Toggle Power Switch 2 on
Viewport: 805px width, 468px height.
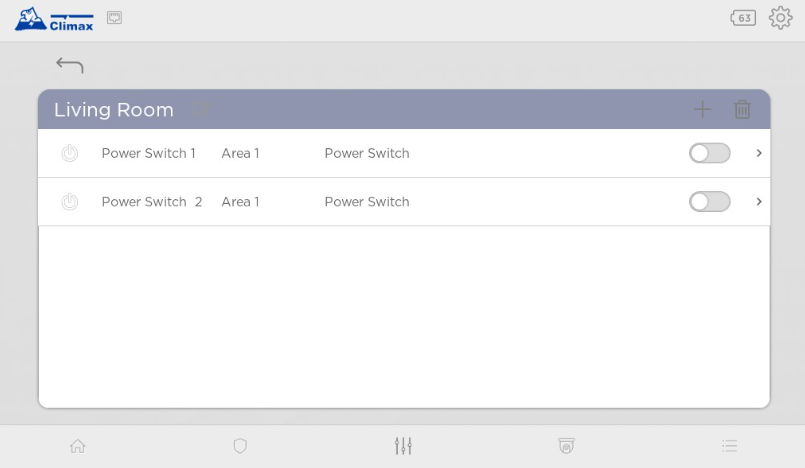[x=709, y=202]
